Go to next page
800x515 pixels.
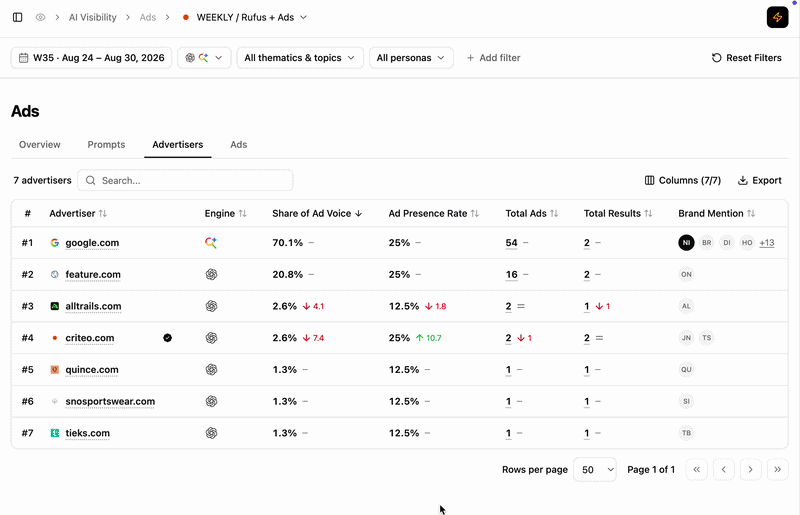coord(751,470)
